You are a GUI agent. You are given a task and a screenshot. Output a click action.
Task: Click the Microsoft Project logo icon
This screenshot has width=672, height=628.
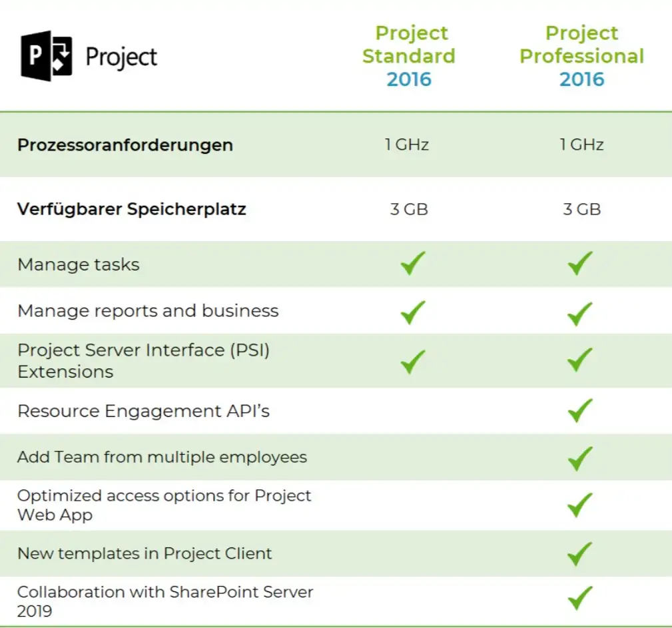tap(46, 57)
